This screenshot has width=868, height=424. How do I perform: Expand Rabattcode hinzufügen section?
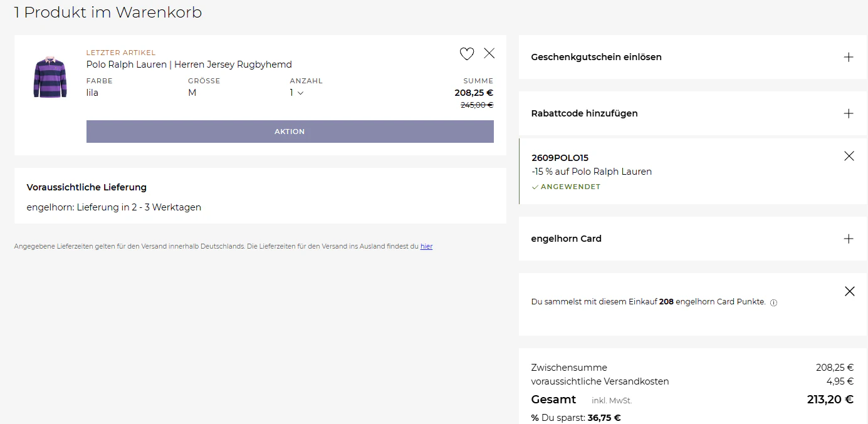pos(849,113)
